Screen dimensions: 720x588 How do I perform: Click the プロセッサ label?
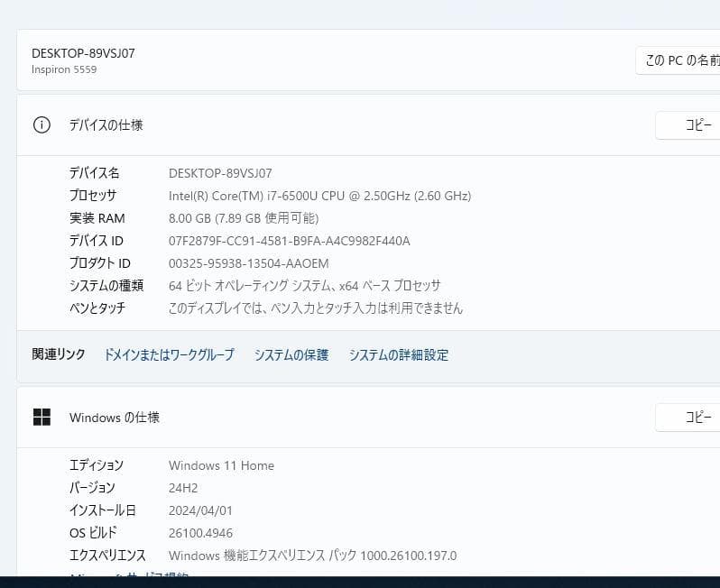[93, 196]
